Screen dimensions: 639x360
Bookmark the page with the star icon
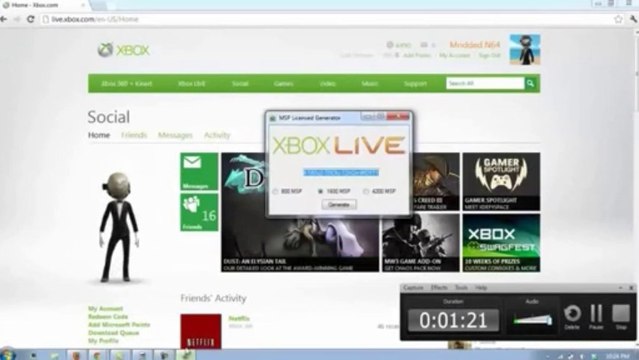pos(618,19)
